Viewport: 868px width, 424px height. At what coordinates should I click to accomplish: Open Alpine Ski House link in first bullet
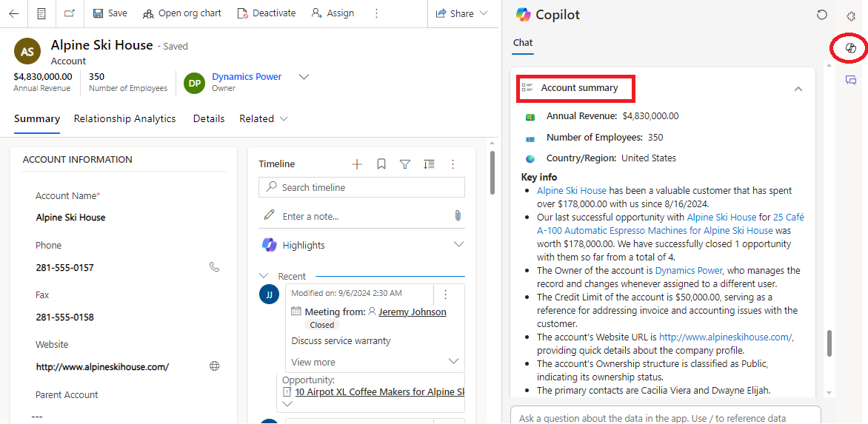click(572, 190)
